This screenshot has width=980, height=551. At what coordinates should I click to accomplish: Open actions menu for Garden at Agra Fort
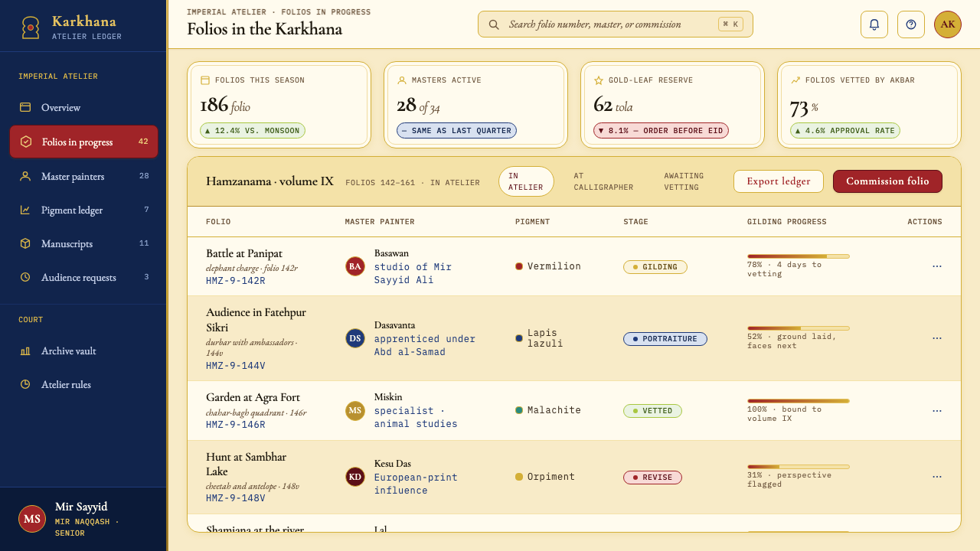point(937,411)
